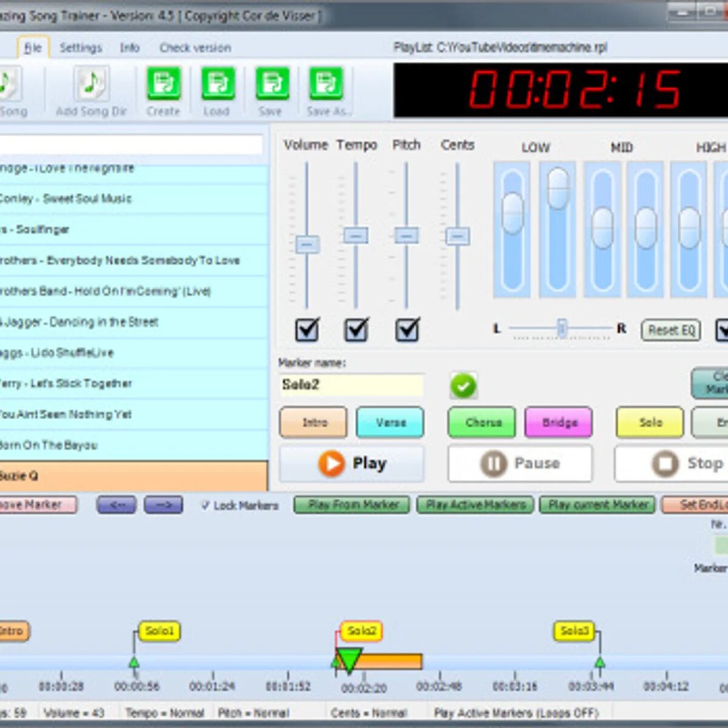The image size is (728, 728).
Task: Select the song "Dancing in the Street"
Action: point(133,323)
